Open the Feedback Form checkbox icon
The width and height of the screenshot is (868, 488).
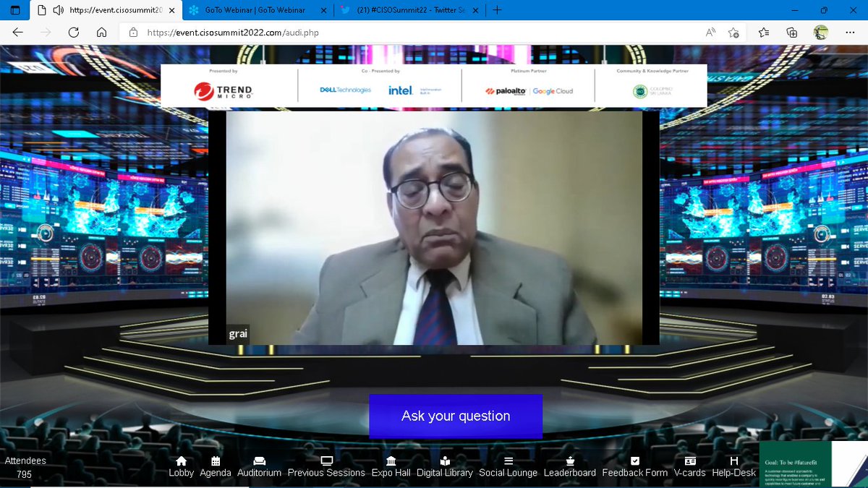click(x=635, y=461)
